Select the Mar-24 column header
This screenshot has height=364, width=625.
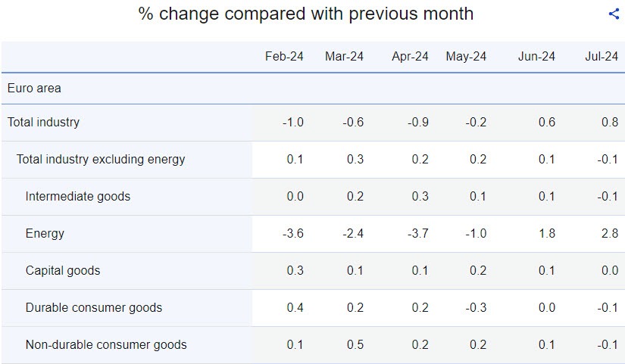[x=344, y=57]
